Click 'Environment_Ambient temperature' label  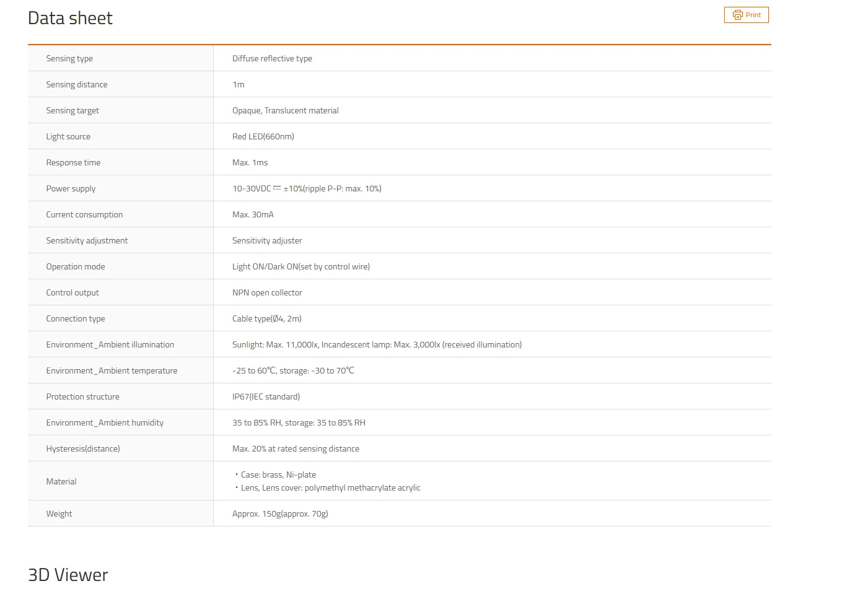coord(112,371)
